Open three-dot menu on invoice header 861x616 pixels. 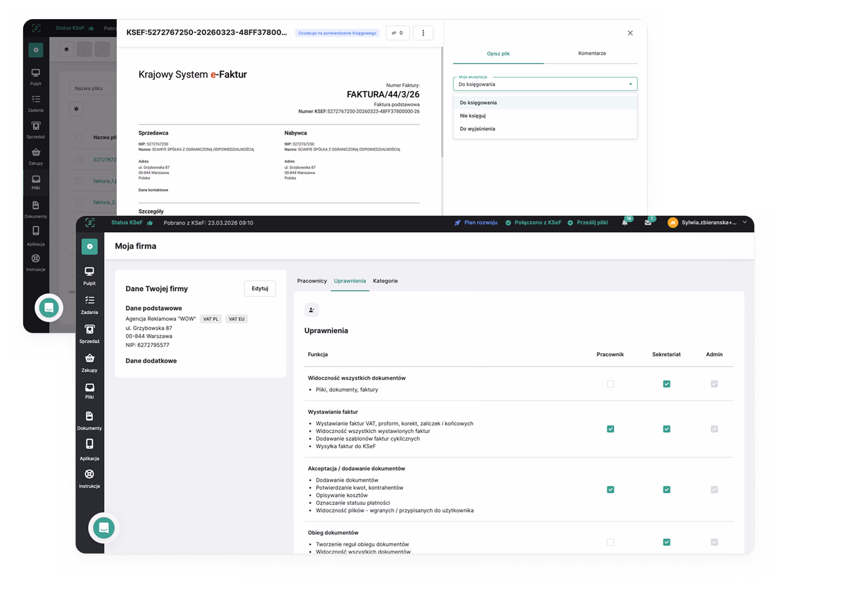point(423,33)
